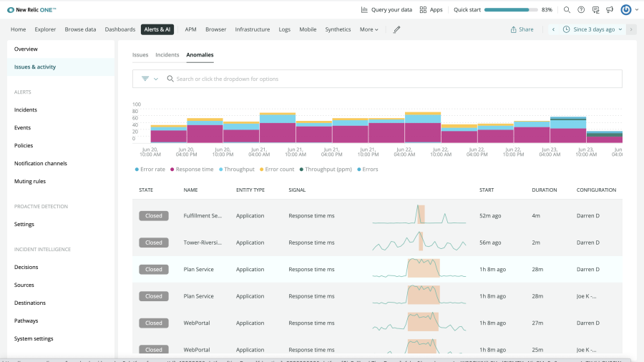
Task: Open Issues & activity in sidebar
Action: pos(61,67)
